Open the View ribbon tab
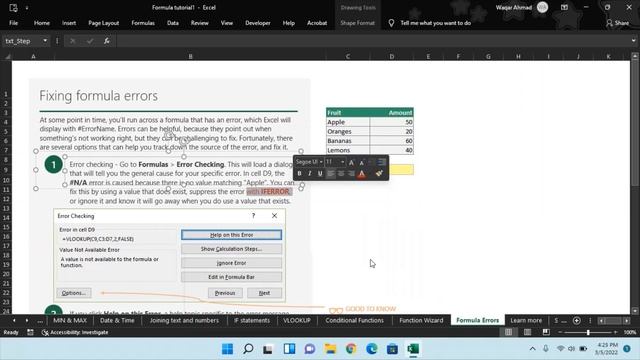The width and height of the screenshot is (640, 360). pyautogui.click(x=227, y=23)
